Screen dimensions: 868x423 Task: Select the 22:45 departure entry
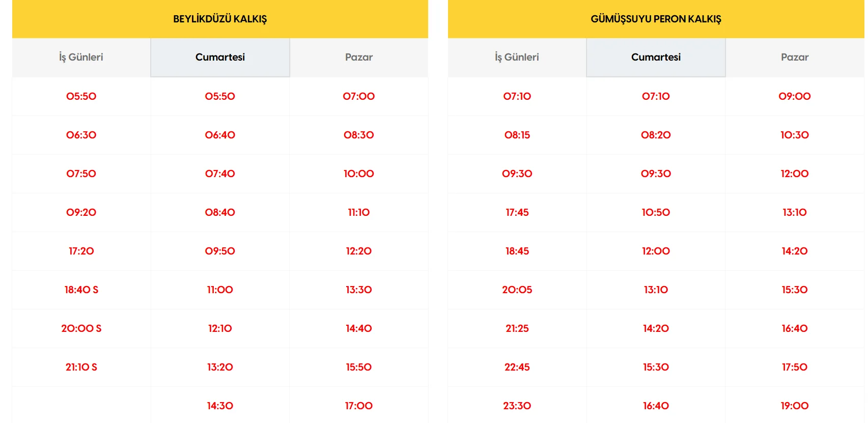coord(517,367)
